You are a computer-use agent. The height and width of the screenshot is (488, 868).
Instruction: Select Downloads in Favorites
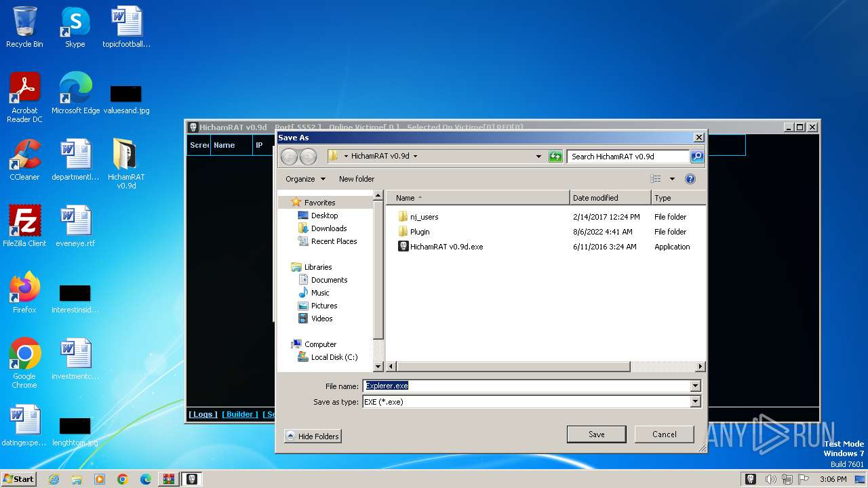(328, 228)
